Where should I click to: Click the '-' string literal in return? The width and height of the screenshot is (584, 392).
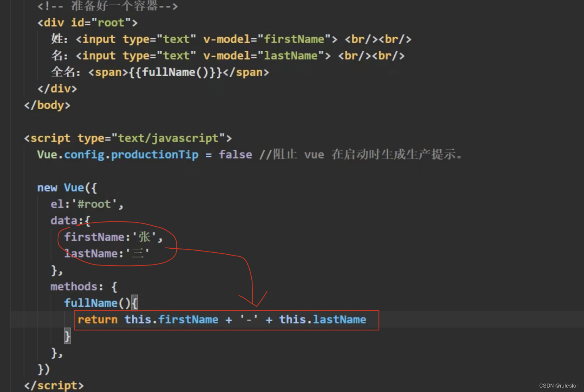(249, 320)
